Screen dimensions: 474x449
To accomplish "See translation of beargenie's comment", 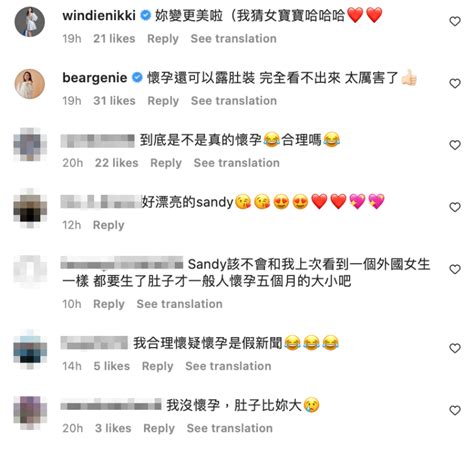I will 234,101.
